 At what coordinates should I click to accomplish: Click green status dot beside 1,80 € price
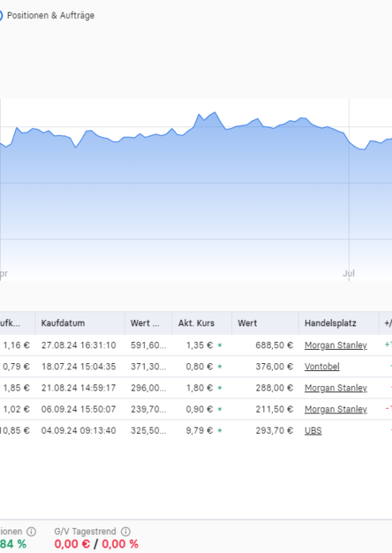point(220,388)
